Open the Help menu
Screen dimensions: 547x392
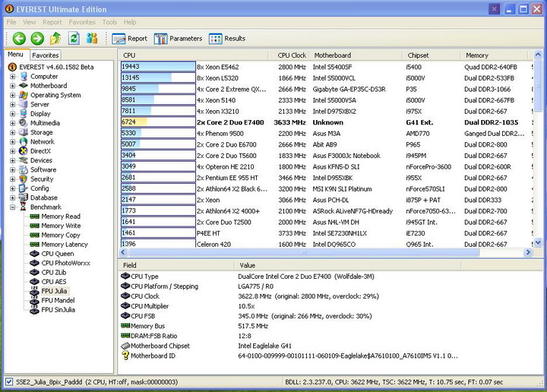click(130, 22)
